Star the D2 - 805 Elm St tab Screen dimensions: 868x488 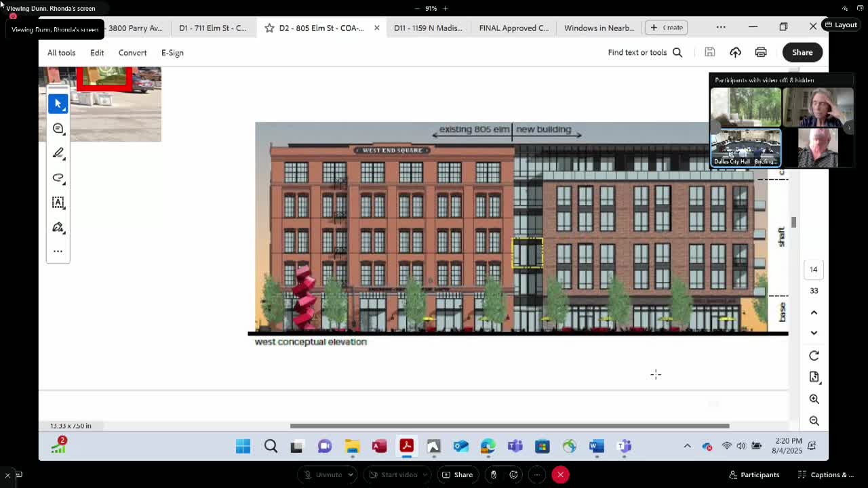[269, 28]
